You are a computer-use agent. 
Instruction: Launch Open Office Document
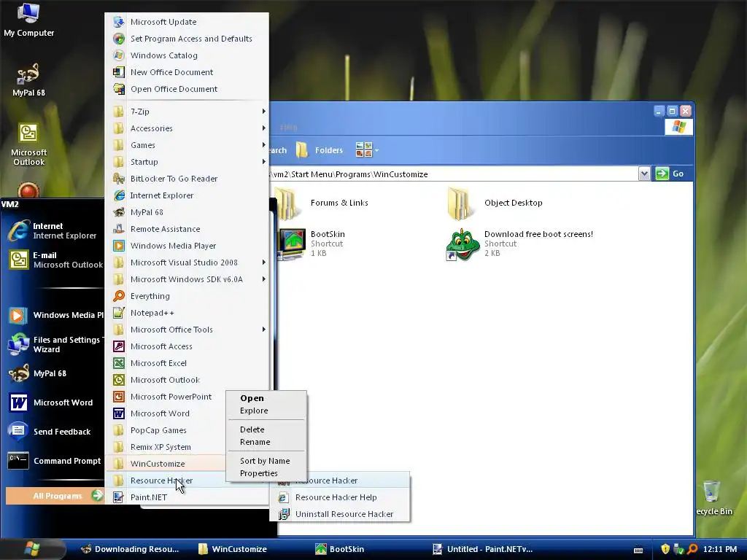(x=187, y=88)
